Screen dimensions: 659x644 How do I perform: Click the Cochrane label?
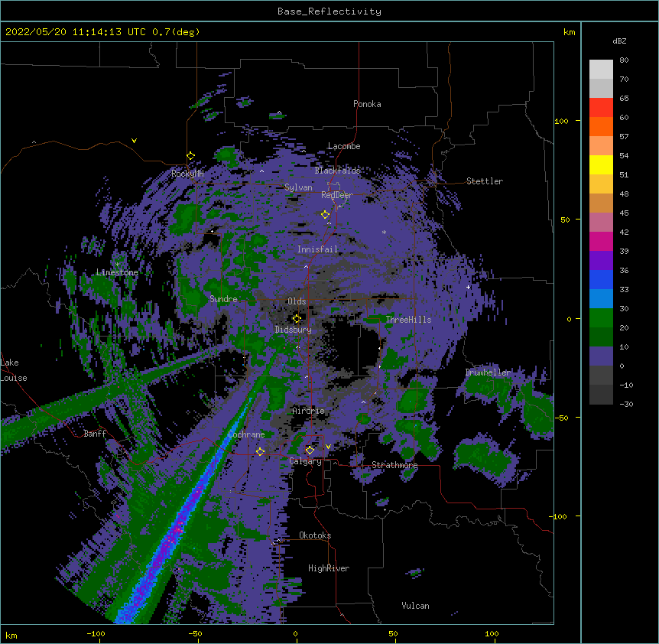pos(246,434)
